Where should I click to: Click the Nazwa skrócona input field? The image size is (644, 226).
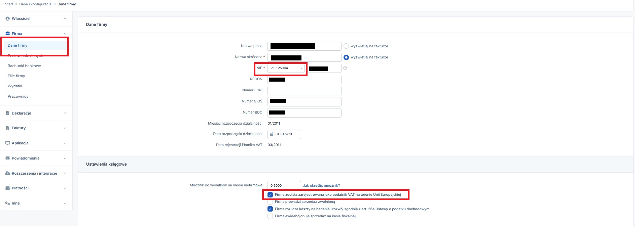pyautogui.click(x=305, y=57)
